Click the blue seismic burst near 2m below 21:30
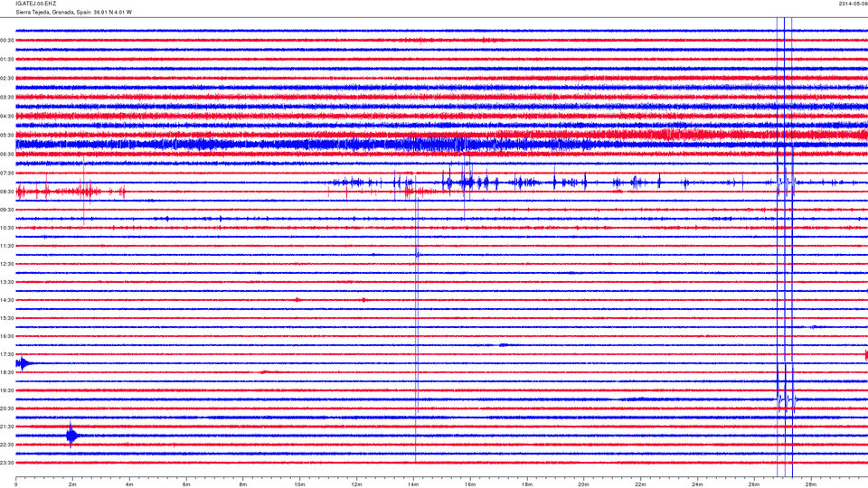Viewport: 868px width, 488px height. 72,436
